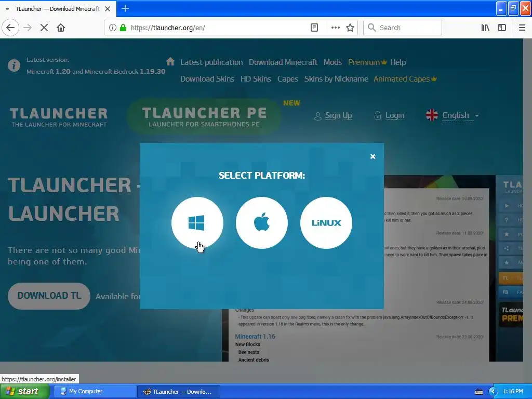This screenshot has width=532, height=399.
Task: Select the Windows platform icon
Action: pyautogui.click(x=197, y=223)
